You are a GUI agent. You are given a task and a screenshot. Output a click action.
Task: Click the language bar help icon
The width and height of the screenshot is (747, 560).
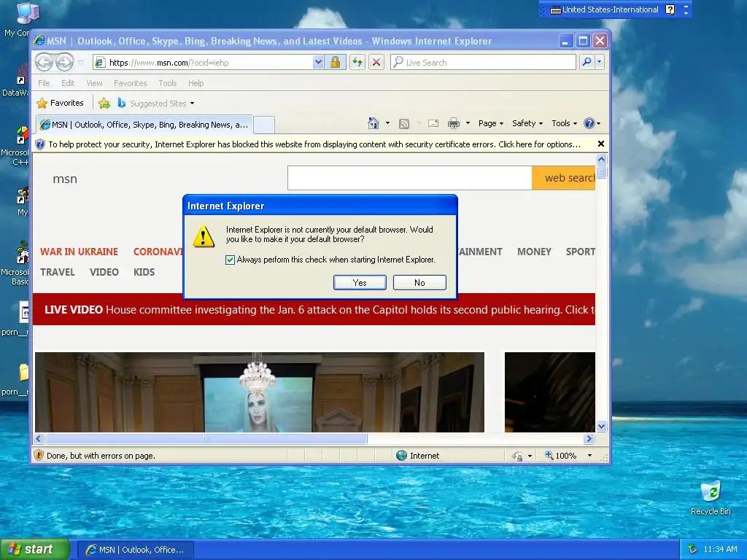[x=670, y=9]
